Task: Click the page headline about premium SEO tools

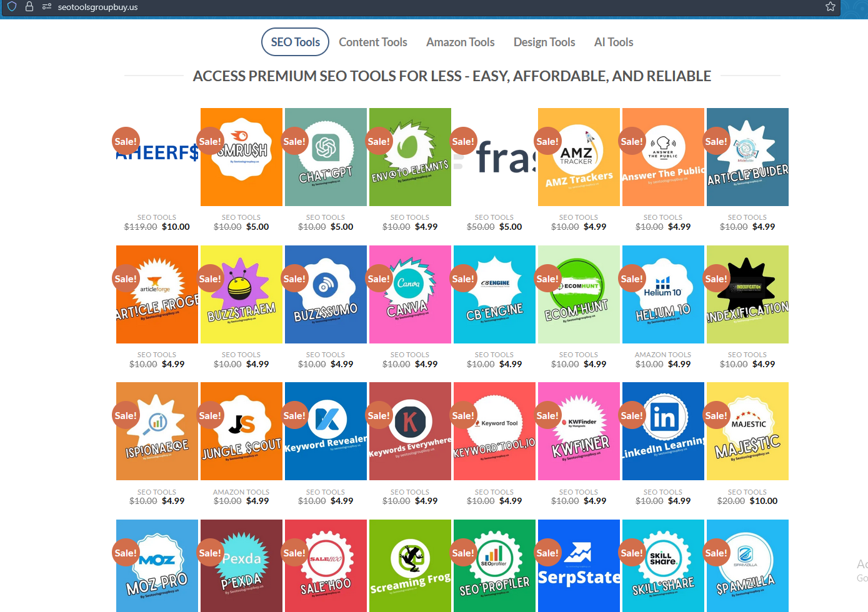Action: click(x=452, y=76)
